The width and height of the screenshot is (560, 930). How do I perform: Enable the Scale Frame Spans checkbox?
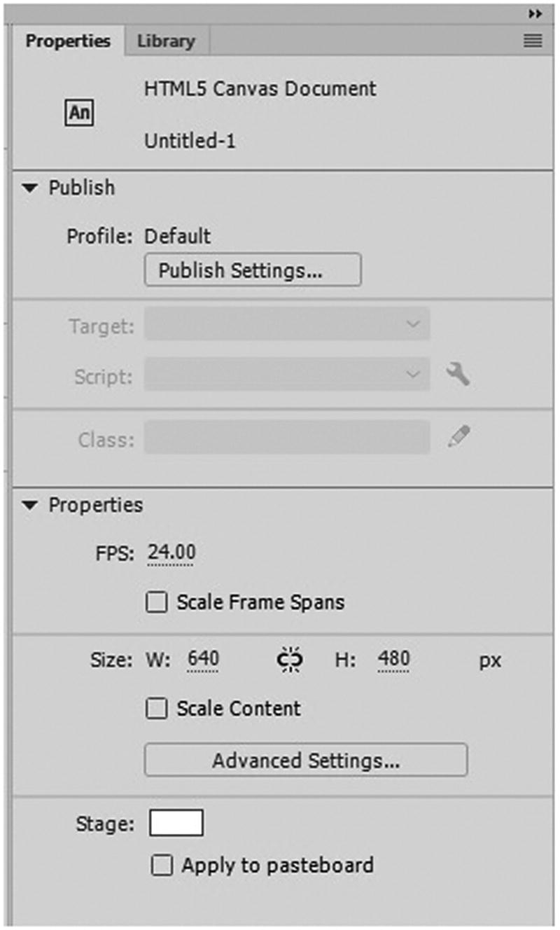(156, 602)
